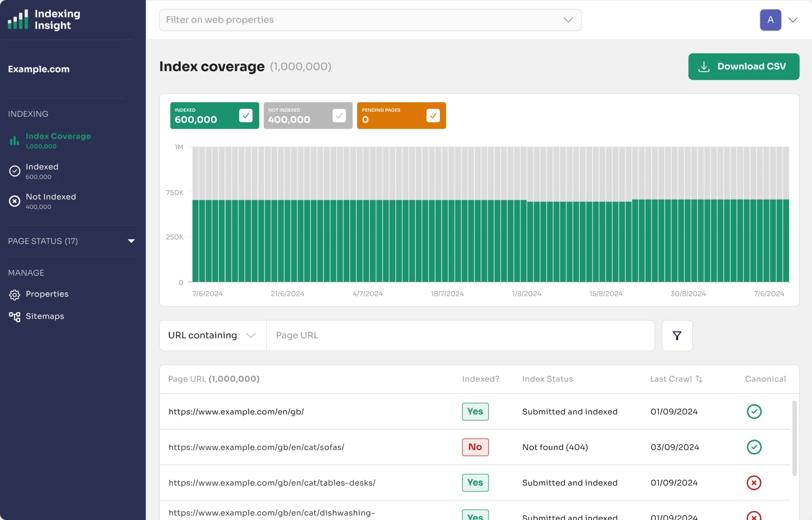Open the Filter on web properties dropdown

coord(567,20)
